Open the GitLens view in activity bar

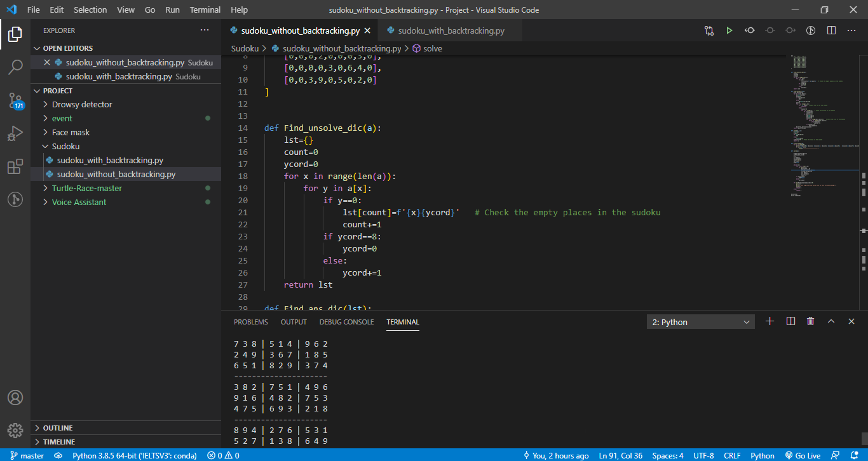pyautogui.click(x=15, y=199)
